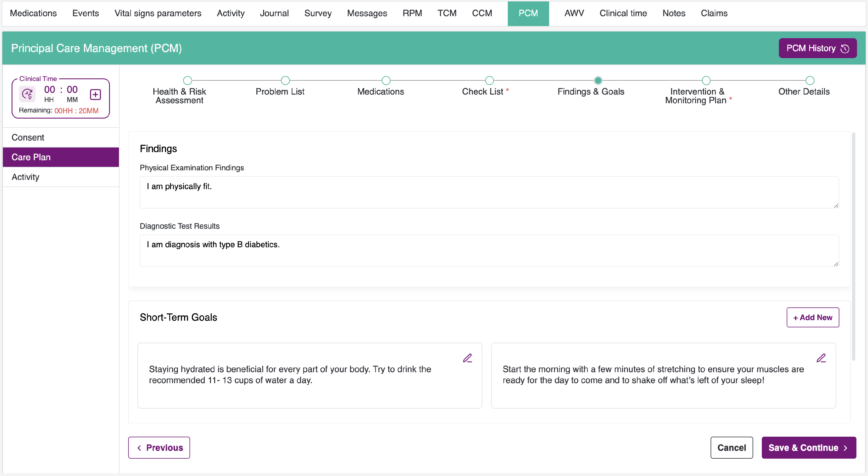The width and height of the screenshot is (868, 476).
Task: Switch to the CCM tab
Action: 482,14
